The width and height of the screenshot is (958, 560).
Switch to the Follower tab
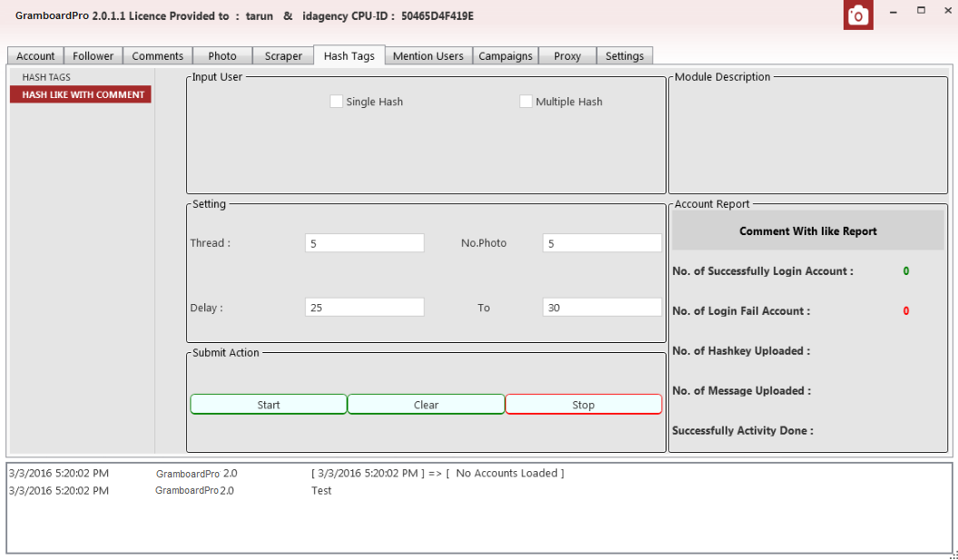pos(93,55)
